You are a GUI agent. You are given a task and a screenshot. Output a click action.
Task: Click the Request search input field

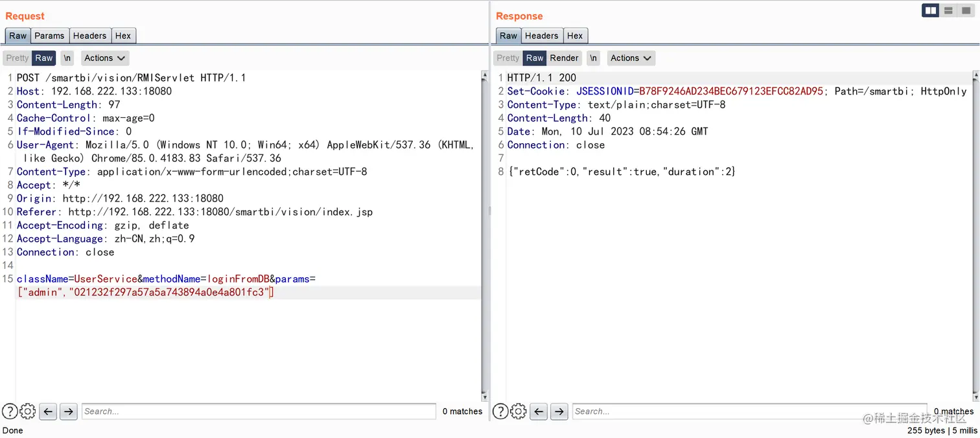pos(259,411)
